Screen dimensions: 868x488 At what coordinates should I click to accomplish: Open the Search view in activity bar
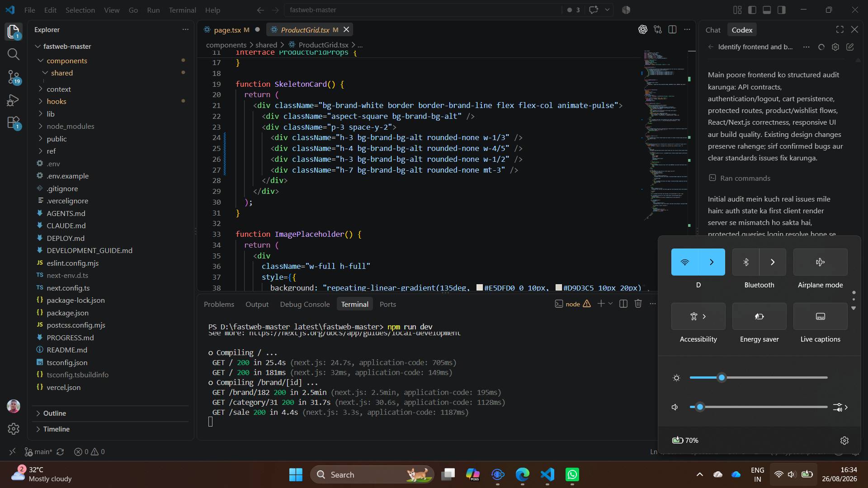coord(14,55)
